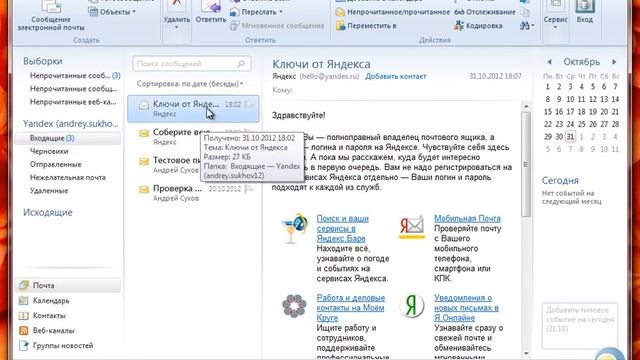
Task: Toggle flag on Ключи от Яндекса message
Action: 249,105
